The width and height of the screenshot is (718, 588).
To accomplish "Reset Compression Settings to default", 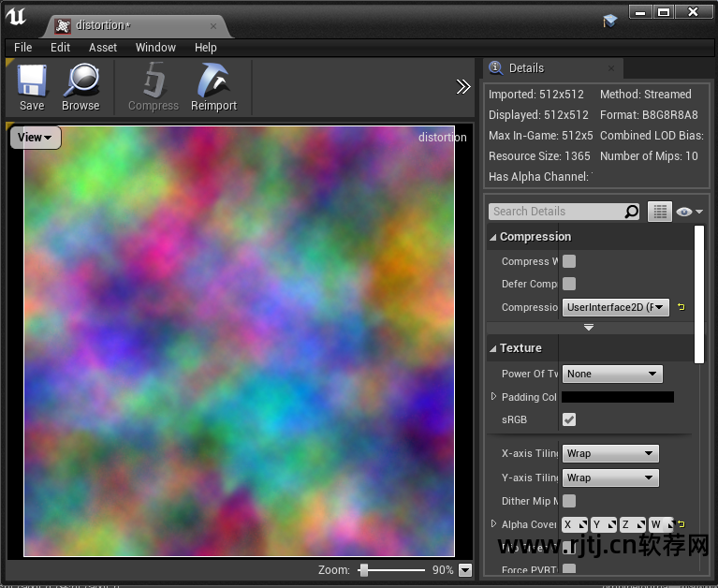I will tap(681, 307).
